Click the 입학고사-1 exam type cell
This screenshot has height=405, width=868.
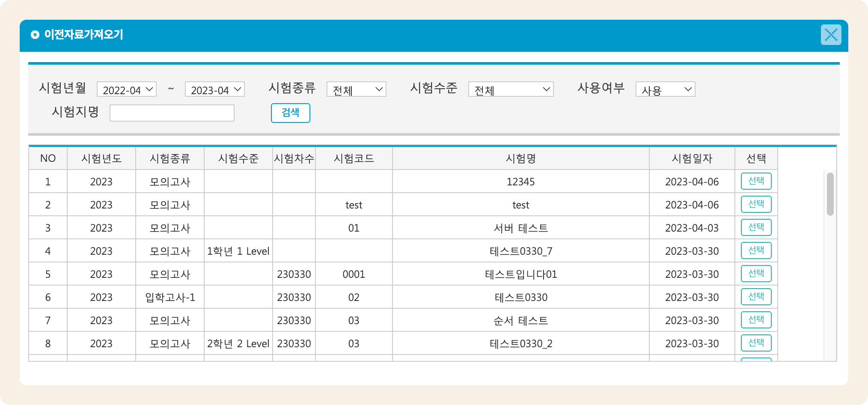(170, 297)
